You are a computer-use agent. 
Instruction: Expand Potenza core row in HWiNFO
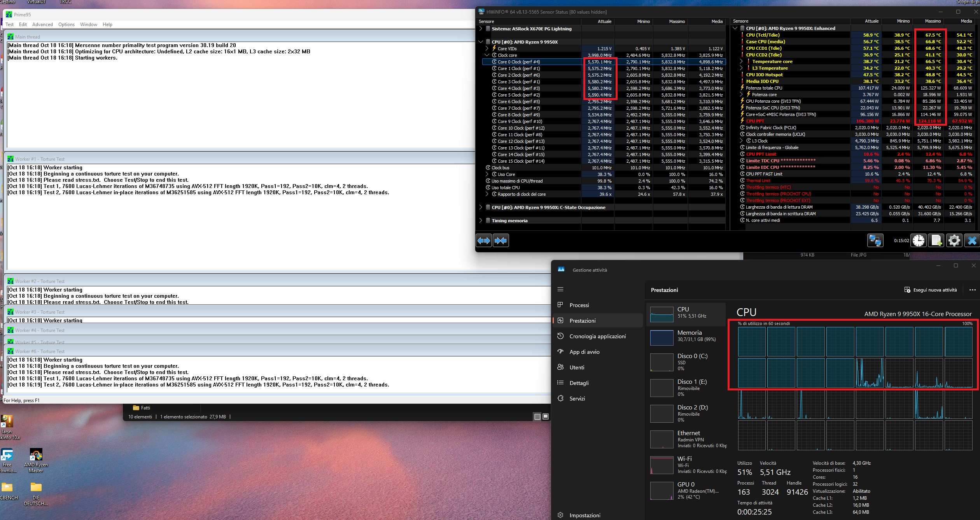coord(741,95)
